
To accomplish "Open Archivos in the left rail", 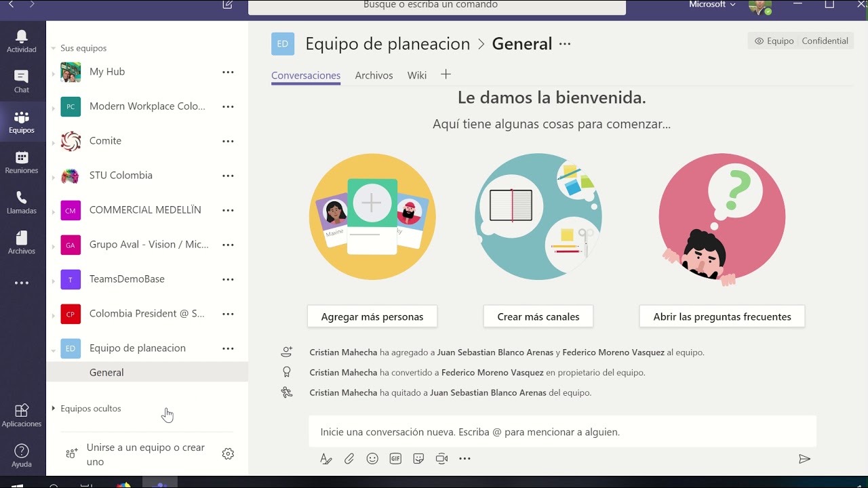I will click(22, 243).
